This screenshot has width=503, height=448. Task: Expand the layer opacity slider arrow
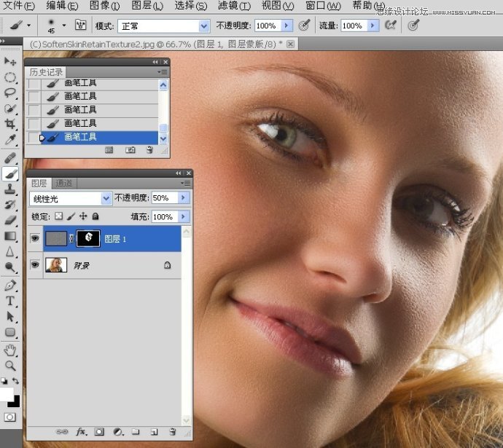pos(182,198)
